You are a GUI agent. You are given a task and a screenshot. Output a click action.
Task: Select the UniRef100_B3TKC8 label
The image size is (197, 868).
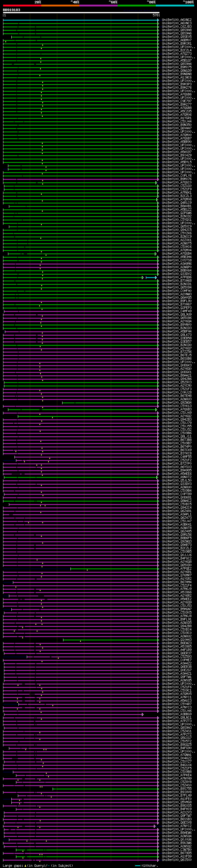(177, 454)
